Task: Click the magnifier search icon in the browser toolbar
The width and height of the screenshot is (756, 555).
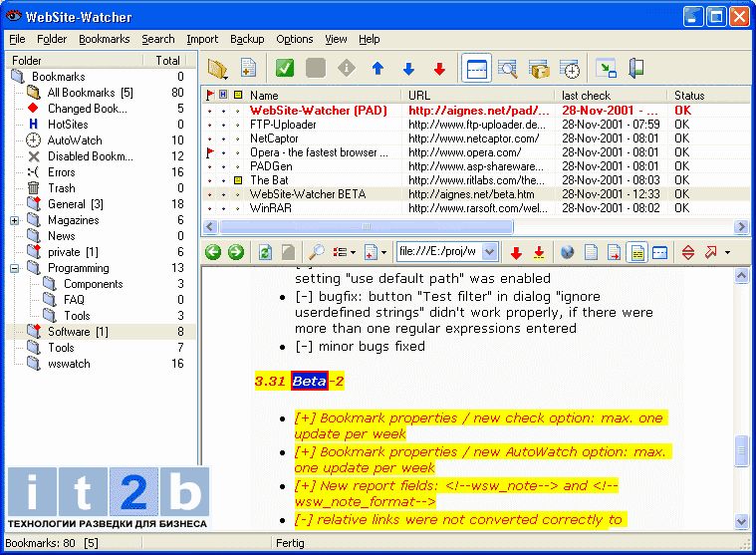Action: pos(317,252)
